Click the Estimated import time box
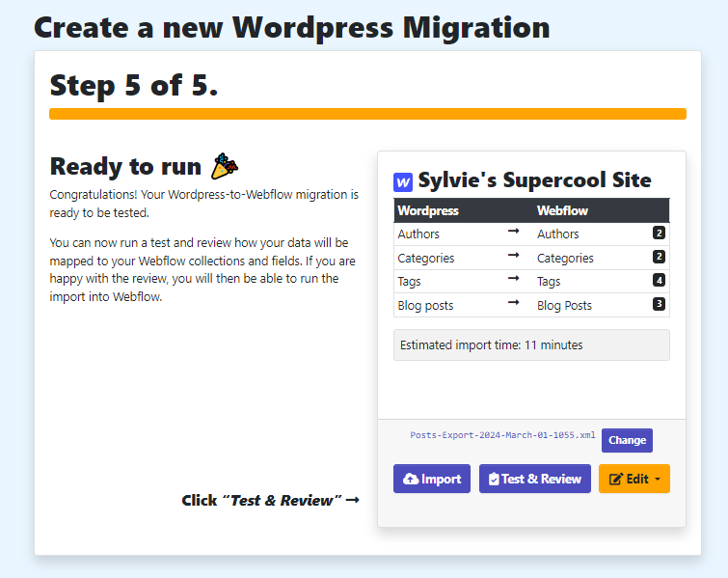Viewport: 728px width, 578px height. [531, 344]
